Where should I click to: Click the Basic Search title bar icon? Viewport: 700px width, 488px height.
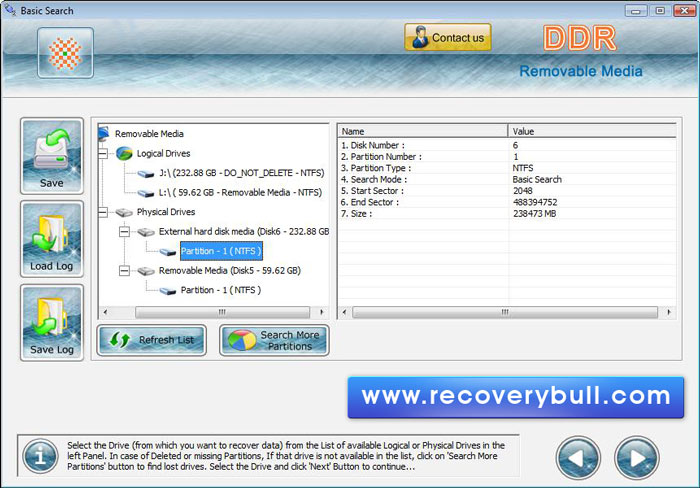tap(10, 9)
